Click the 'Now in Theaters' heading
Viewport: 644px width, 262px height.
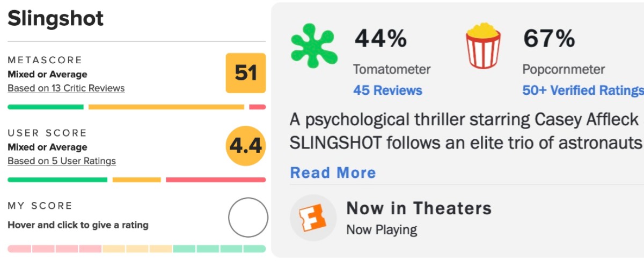point(419,208)
